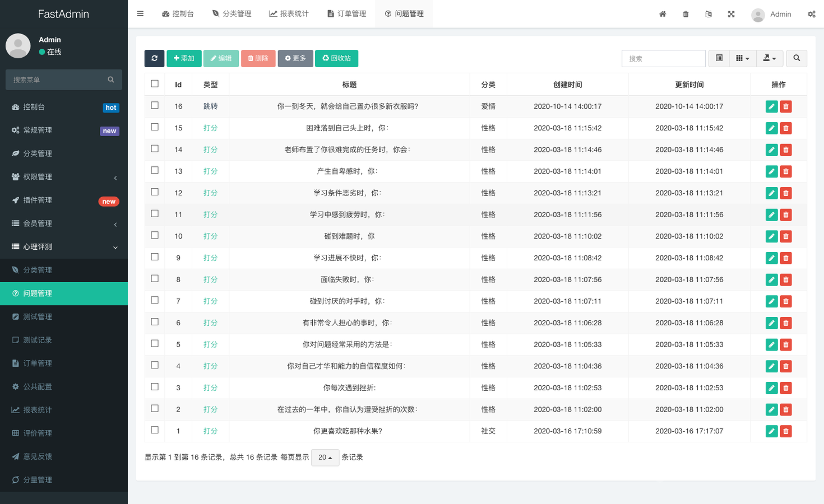Expand 权限管理 in the sidebar
Image resolution: width=824 pixels, height=504 pixels.
pos(64,177)
